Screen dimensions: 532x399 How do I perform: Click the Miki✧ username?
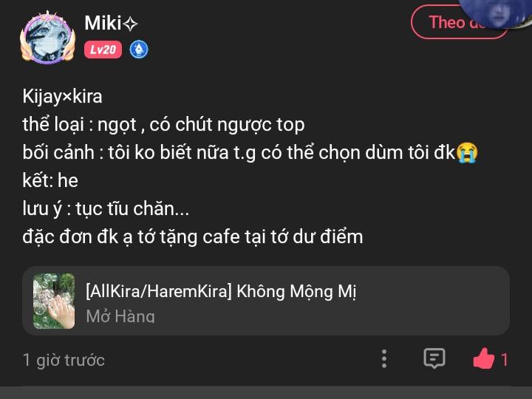[111, 23]
